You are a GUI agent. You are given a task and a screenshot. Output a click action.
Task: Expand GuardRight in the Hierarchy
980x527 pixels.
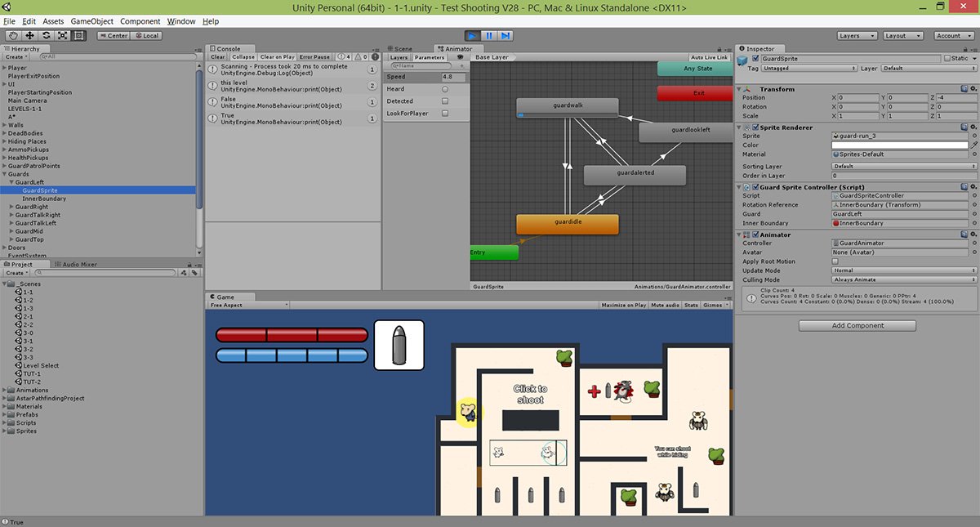[13, 207]
